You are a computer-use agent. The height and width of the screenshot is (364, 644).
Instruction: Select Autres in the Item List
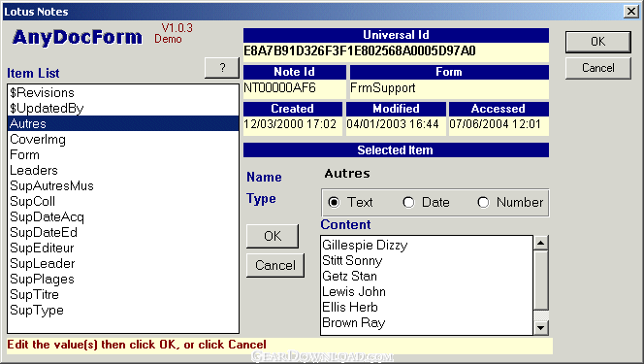(123, 123)
